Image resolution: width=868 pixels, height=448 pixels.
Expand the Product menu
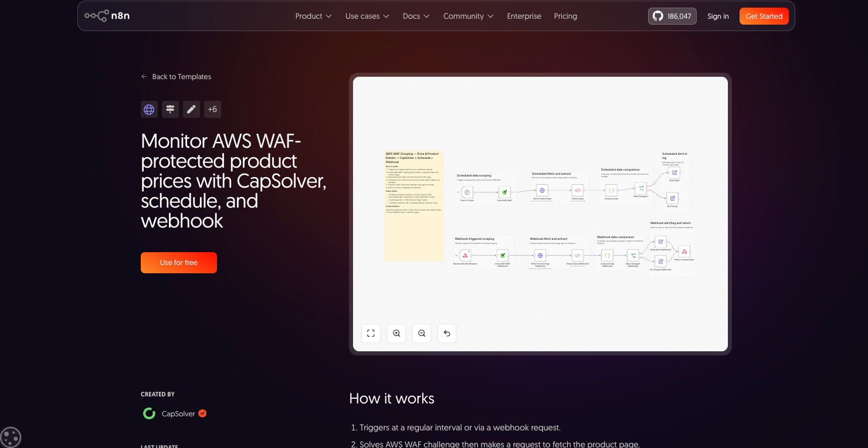tap(313, 16)
